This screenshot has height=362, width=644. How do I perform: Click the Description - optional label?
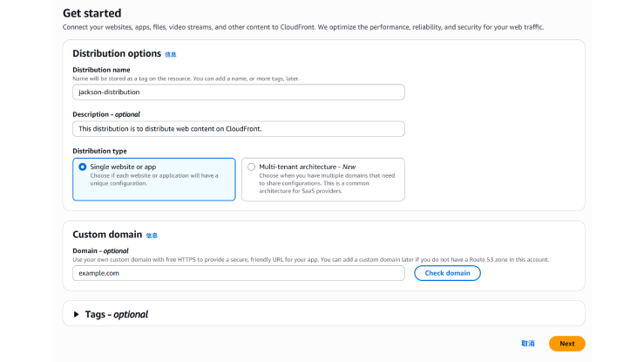pos(105,114)
